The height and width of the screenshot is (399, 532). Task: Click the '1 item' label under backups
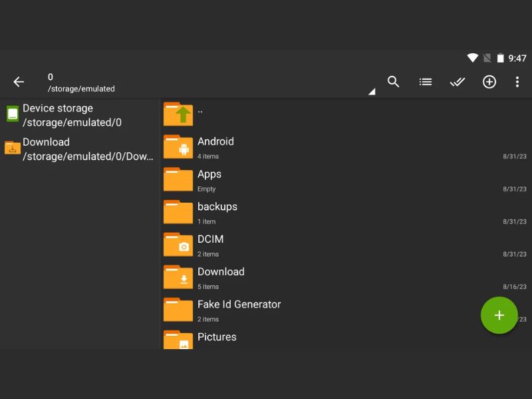(x=206, y=221)
